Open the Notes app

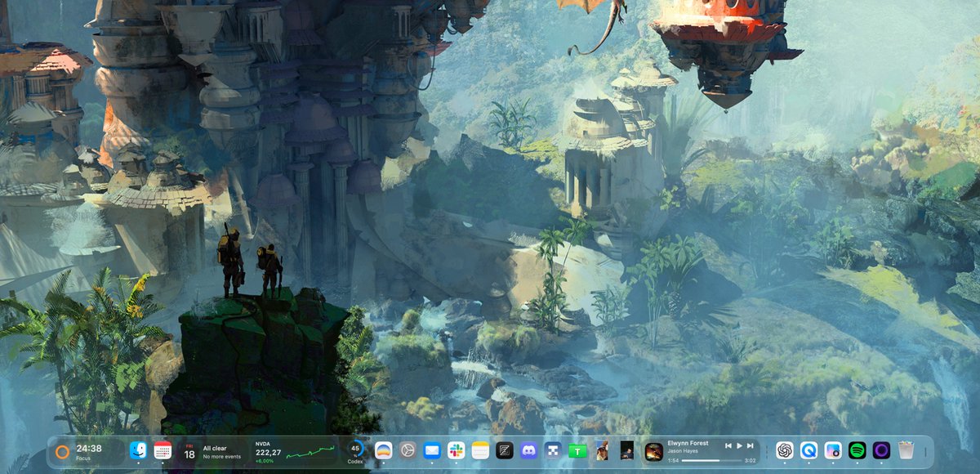(x=480, y=450)
